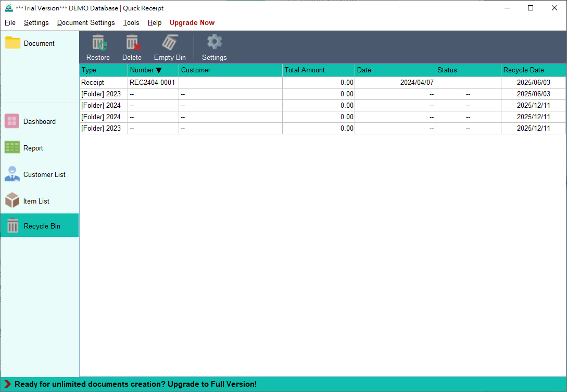Screen dimensions: 567x392
Task: Select the Recycle Bin sidebar entry
Action: pyautogui.click(x=40, y=225)
